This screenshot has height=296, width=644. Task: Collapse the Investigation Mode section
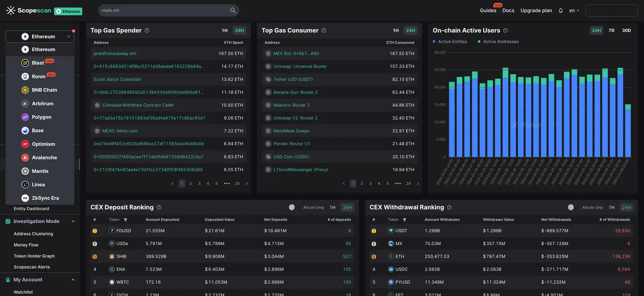click(73, 221)
